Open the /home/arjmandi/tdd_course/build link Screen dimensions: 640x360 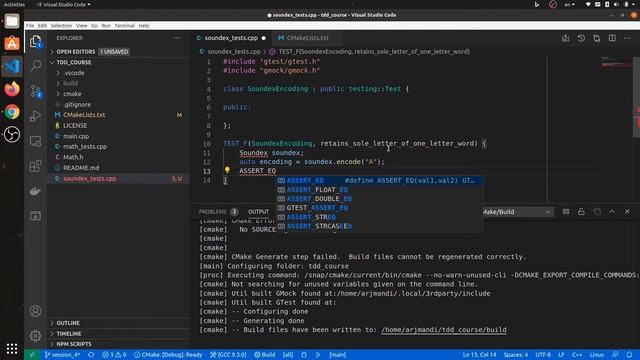(444, 330)
